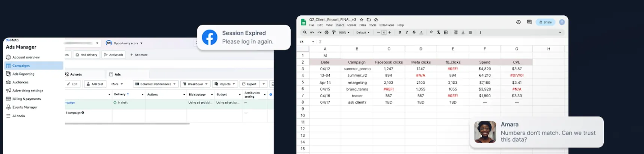Apply the Had delivery filter
The image size is (644, 154).
pos(86,55)
